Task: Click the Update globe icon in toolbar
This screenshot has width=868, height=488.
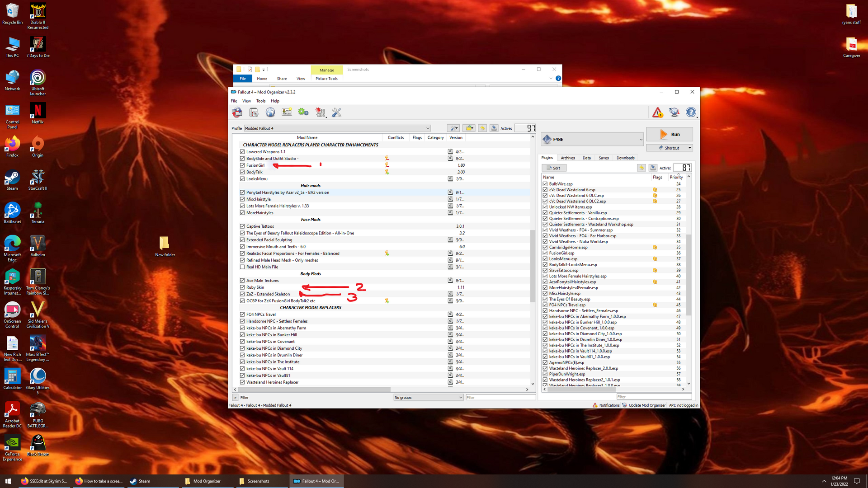Action: pyautogui.click(x=674, y=113)
